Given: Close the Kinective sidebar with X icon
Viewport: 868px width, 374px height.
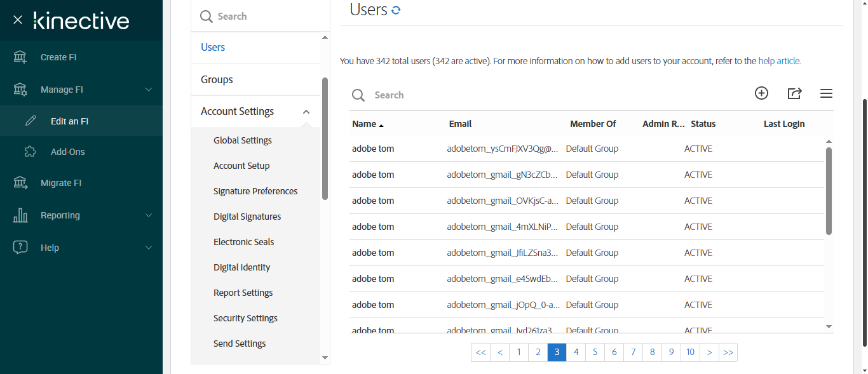Looking at the screenshot, I should [x=18, y=20].
